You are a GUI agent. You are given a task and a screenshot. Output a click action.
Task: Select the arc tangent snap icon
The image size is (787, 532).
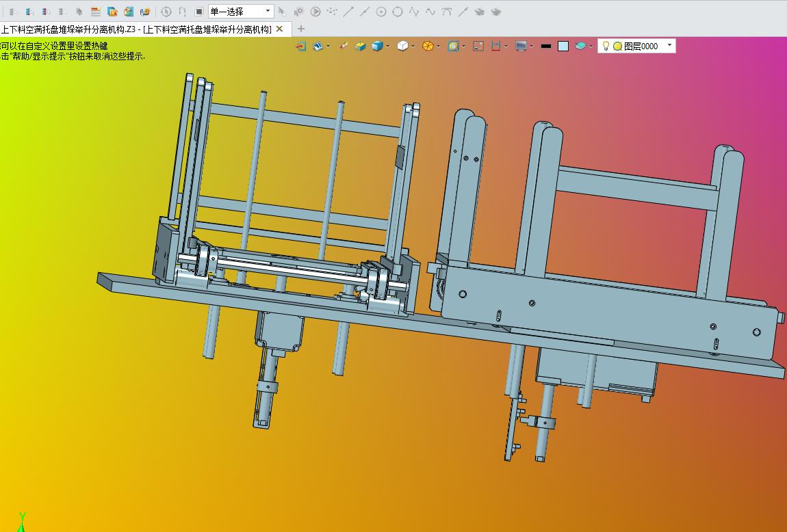(x=447, y=11)
